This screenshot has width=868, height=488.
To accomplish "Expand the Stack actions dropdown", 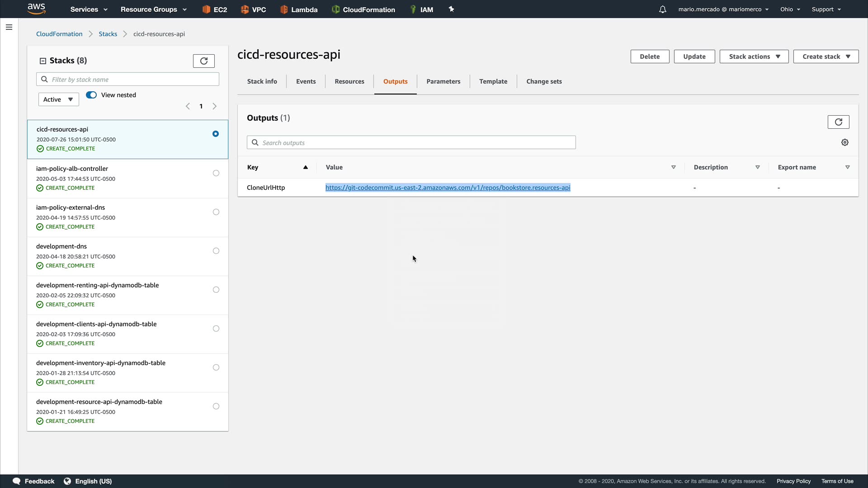I will pos(754,56).
